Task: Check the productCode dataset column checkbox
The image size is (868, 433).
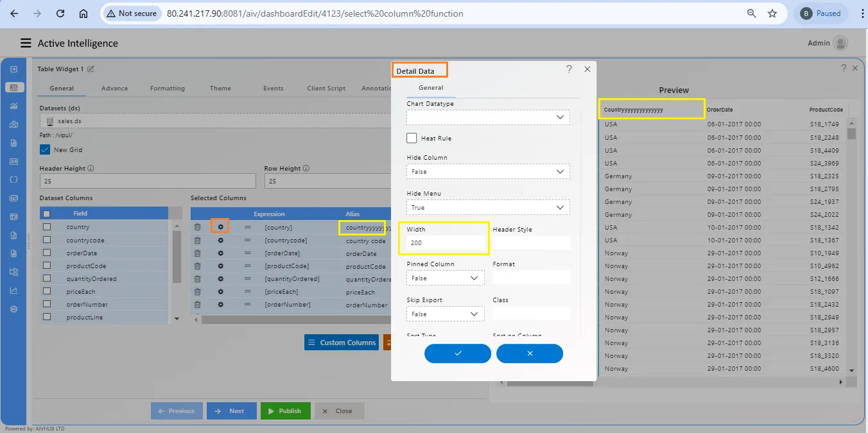Action: (x=46, y=266)
